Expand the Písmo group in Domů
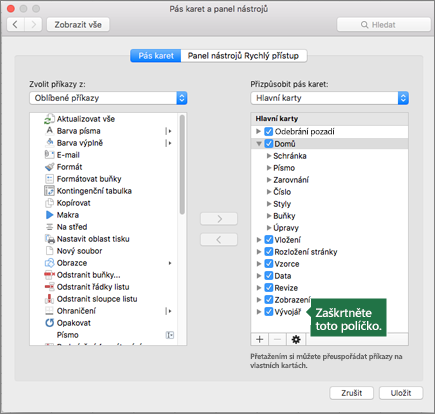435x414 pixels. pos(269,168)
